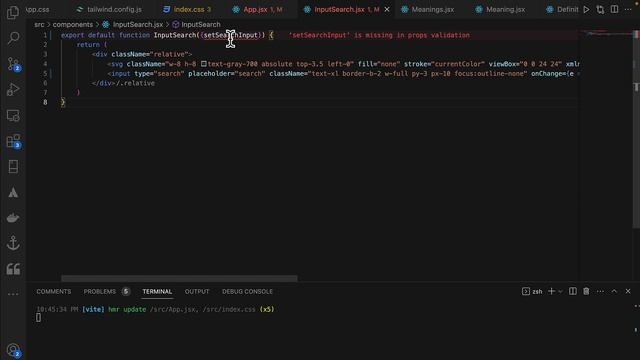The height and width of the screenshot is (360, 640).
Task: Open the Accounts menu
Action: (13, 350)
